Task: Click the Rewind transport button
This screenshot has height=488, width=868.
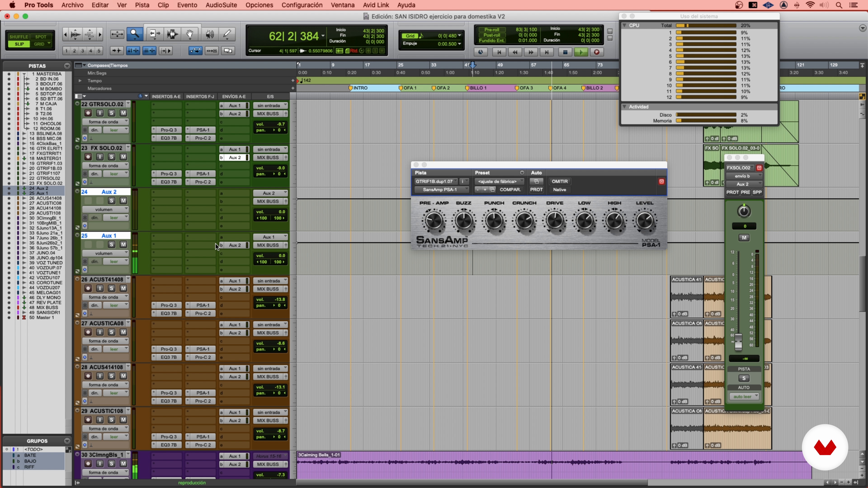Action: point(515,52)
